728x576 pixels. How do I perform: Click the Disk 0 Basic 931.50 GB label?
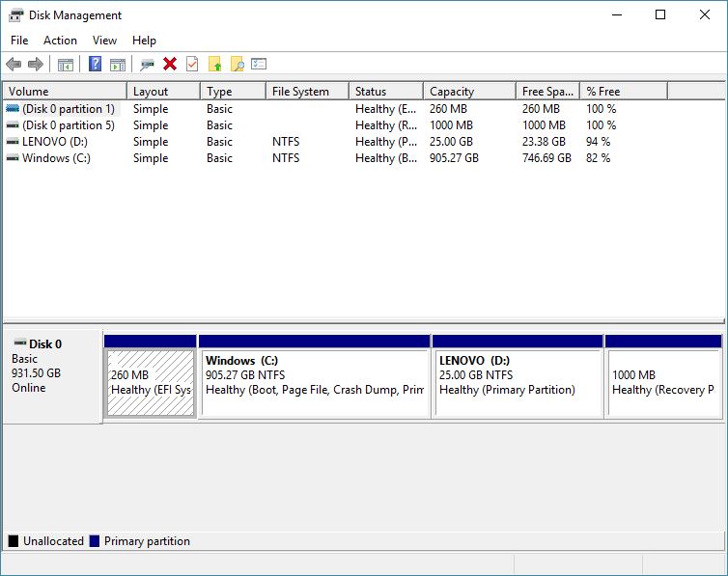52,375
